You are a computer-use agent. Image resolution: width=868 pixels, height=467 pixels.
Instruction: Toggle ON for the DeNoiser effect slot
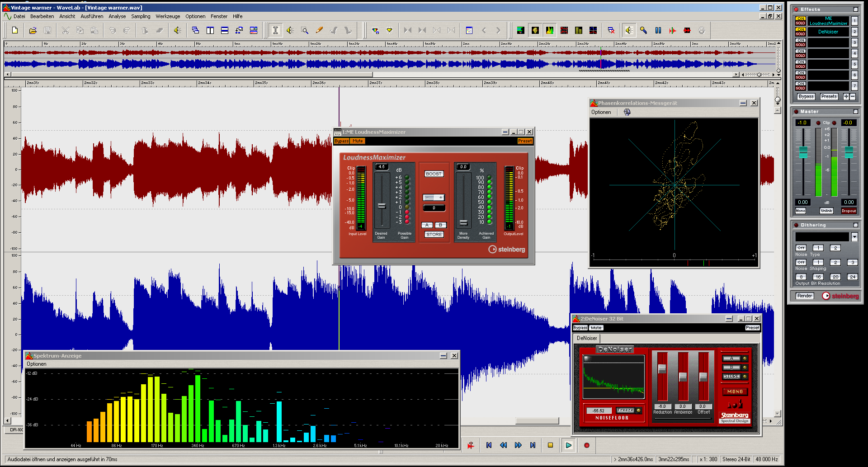pos(800,29)
